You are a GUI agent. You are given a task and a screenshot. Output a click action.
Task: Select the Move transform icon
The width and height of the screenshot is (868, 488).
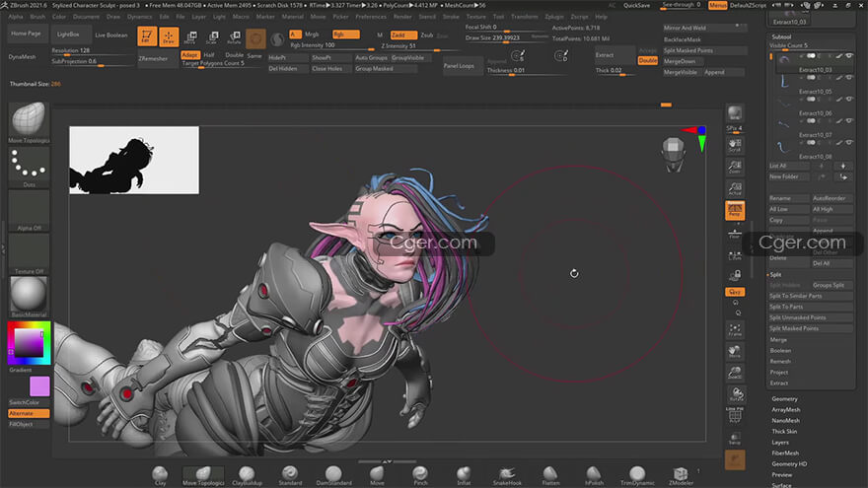click(x=190, y=37)
